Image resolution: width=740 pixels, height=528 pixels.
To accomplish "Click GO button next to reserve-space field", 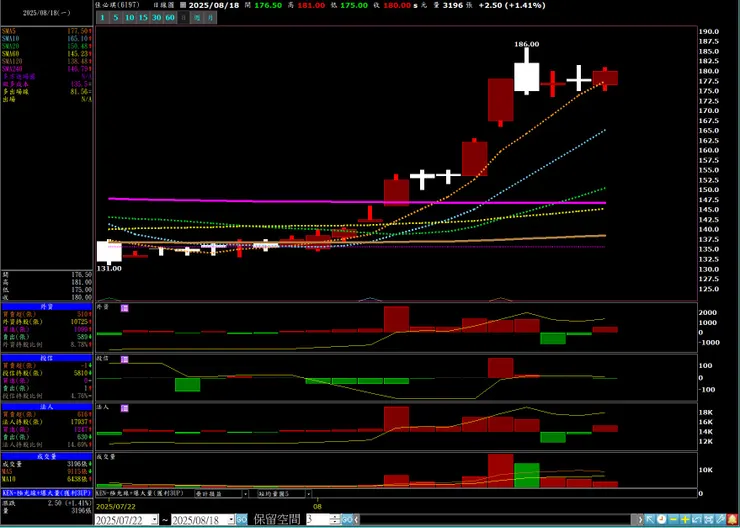I will pos(347,520).
